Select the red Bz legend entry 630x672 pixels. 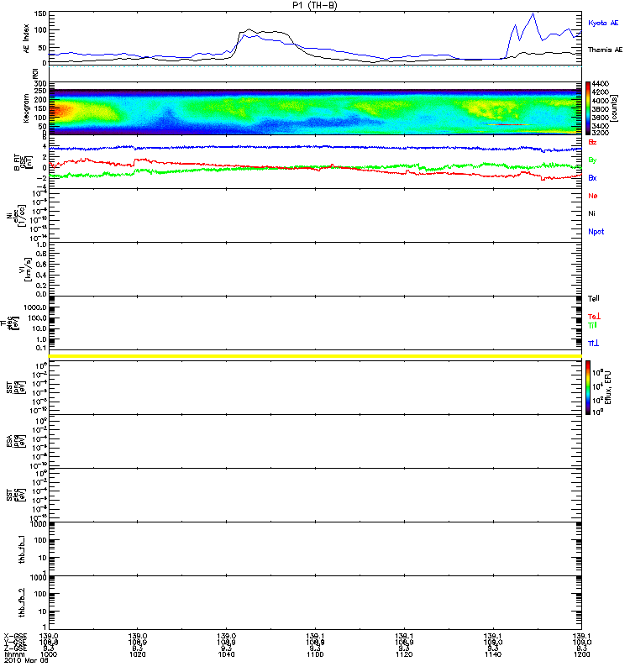click(591, 143)
